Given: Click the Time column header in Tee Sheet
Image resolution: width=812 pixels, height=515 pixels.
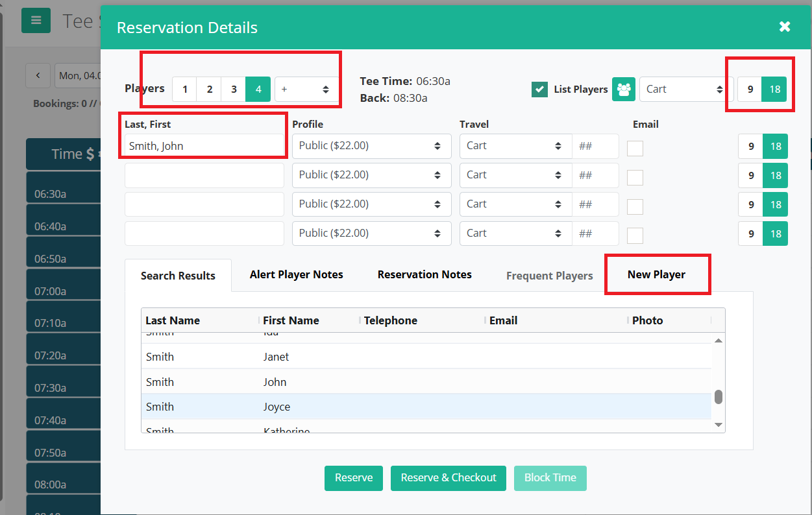Looking at the screenshot, I should [x=63, y=154].
